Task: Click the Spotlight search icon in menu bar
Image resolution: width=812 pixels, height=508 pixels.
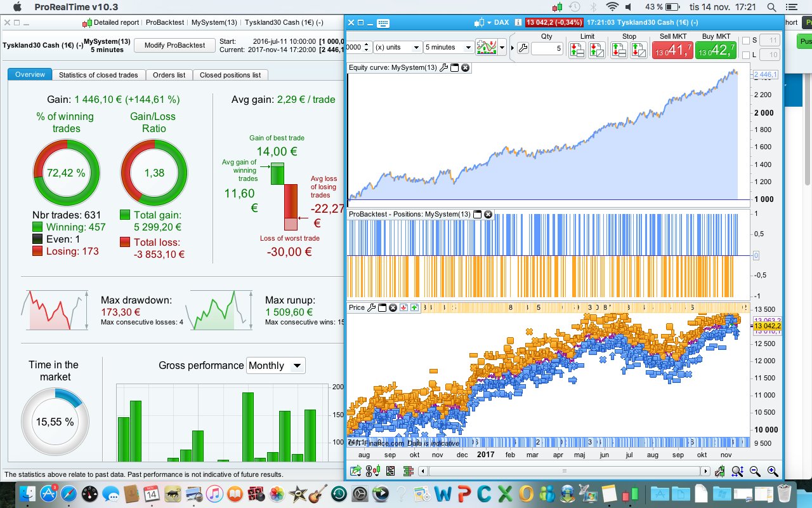Action: tap(771, 7)
